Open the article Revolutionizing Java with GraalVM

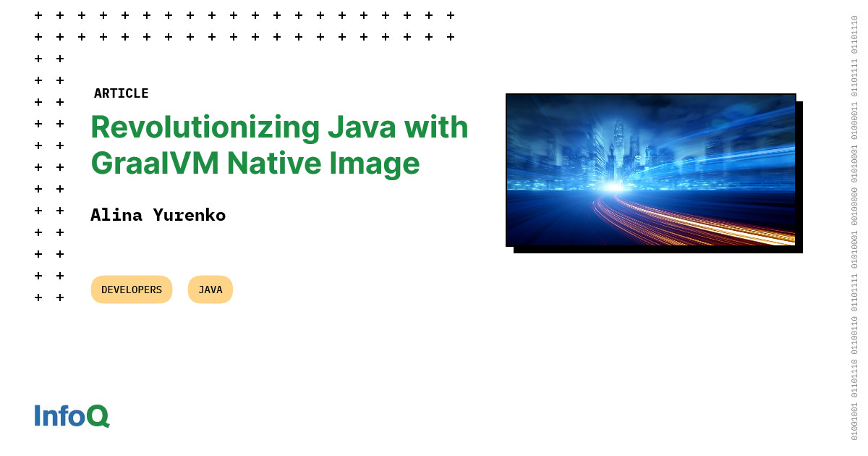click(279, 145)
